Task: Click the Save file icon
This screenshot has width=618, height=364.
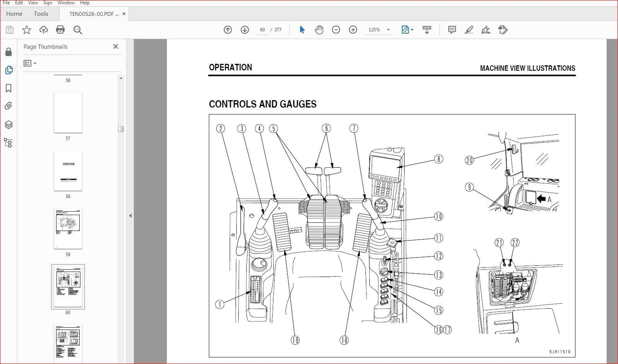Action: tap(10, 30)
